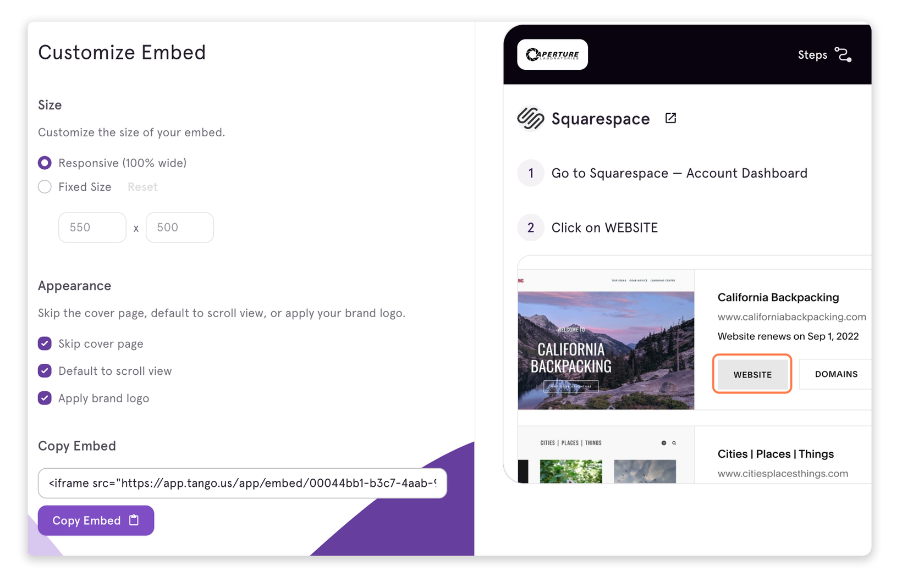
Task: Click the Squarespace logo icon
Action: (531, 118)
